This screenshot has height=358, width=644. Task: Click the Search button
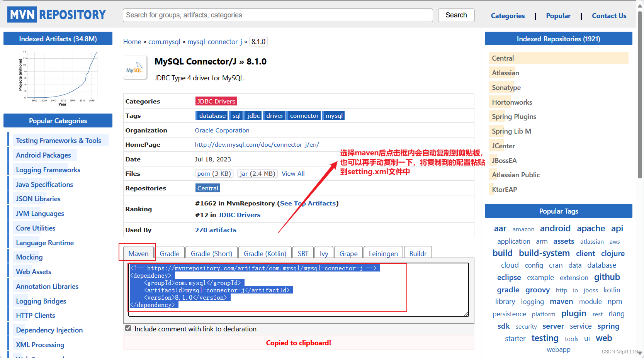456,15
